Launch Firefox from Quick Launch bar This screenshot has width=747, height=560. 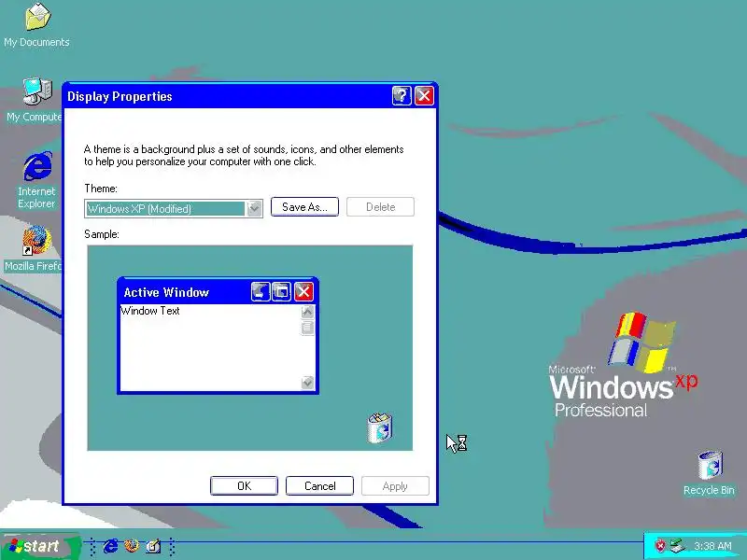(132, 546)
